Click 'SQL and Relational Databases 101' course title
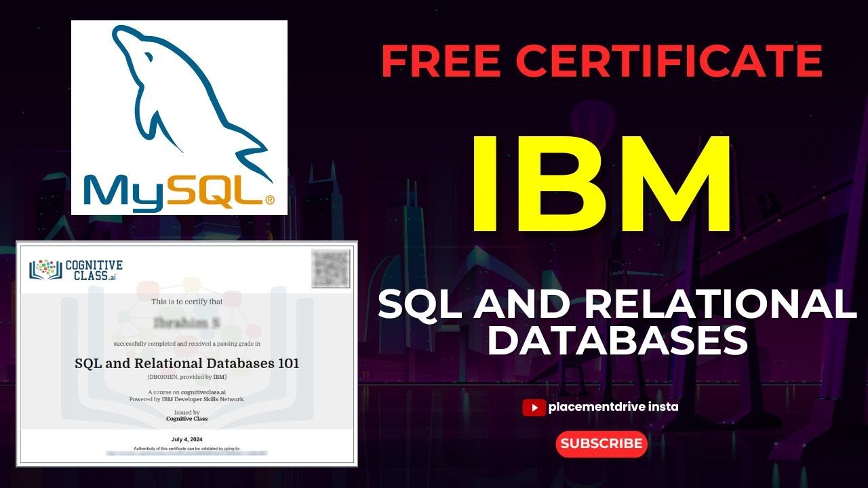Image resolution: width=868 pixels, height=488 pixels. [186, 363]
